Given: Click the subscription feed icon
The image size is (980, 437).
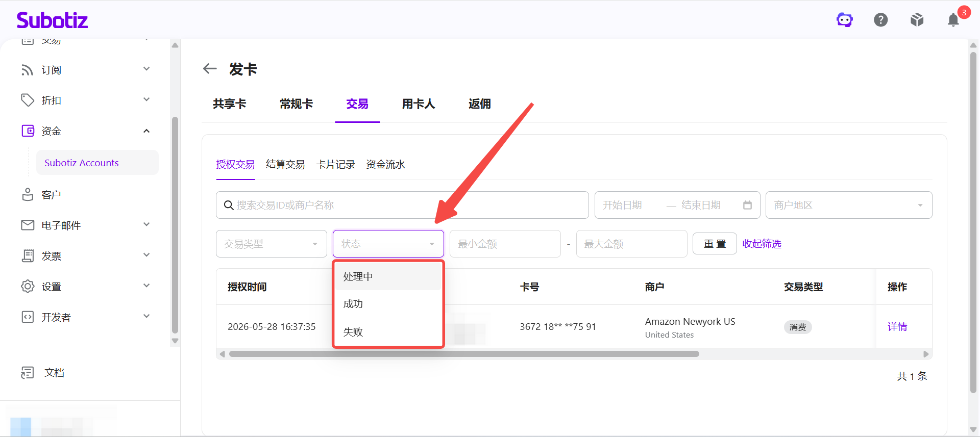Looking at the screenshot, I should tap(28, 70).
